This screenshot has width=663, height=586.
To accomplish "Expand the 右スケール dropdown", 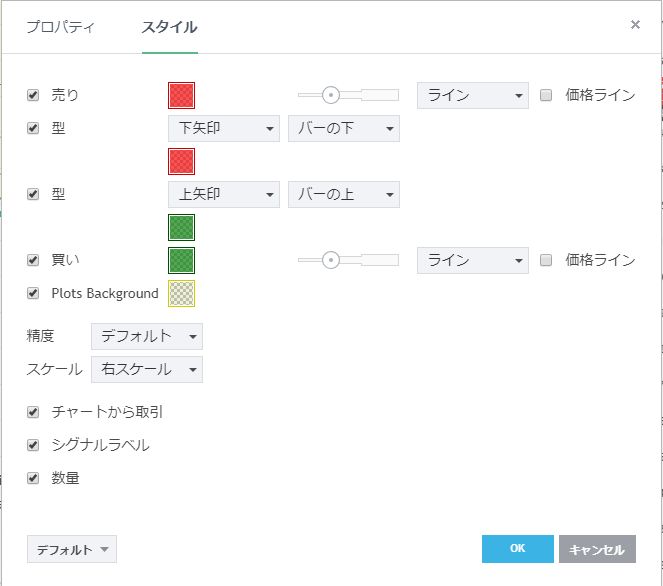I will pyautogui.click(x=146, y=369).
